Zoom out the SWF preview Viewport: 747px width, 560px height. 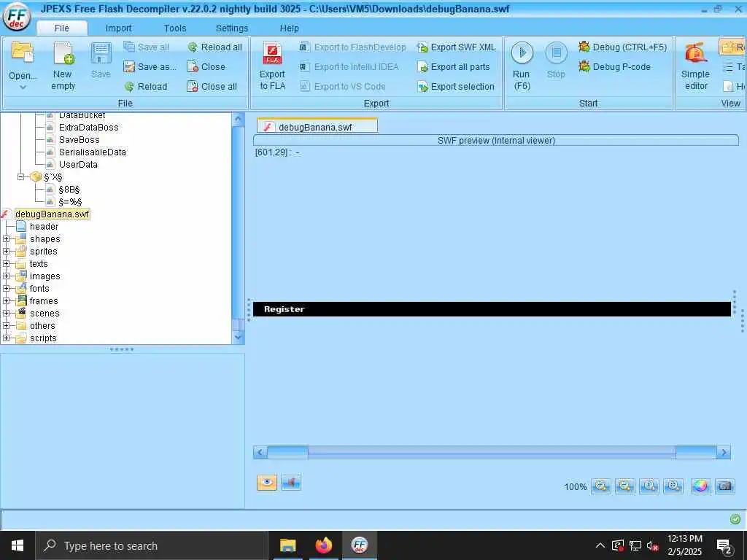[625, 486]
